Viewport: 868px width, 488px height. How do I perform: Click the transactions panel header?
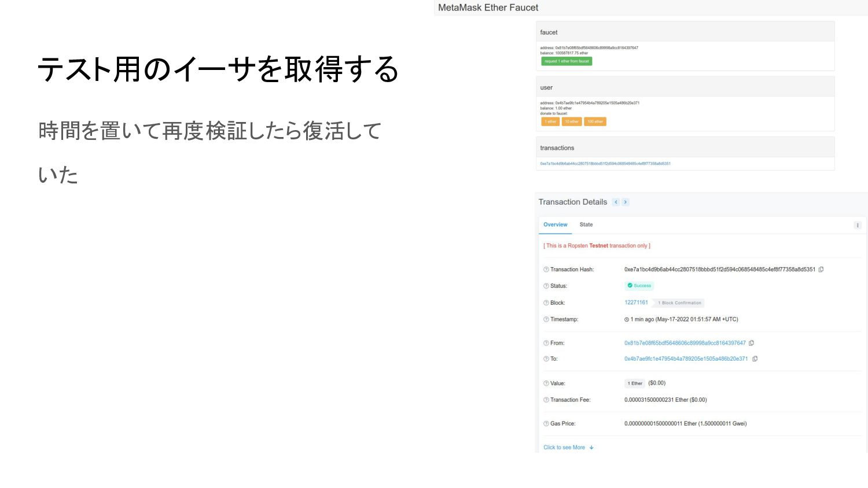click(x=685, y=147)
